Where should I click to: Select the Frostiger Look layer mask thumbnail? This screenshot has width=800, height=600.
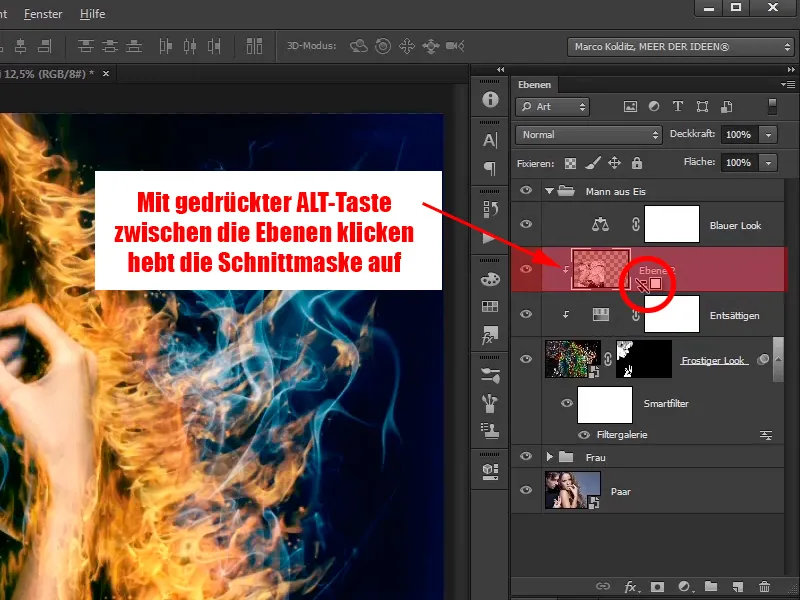[x=644, y=359]
